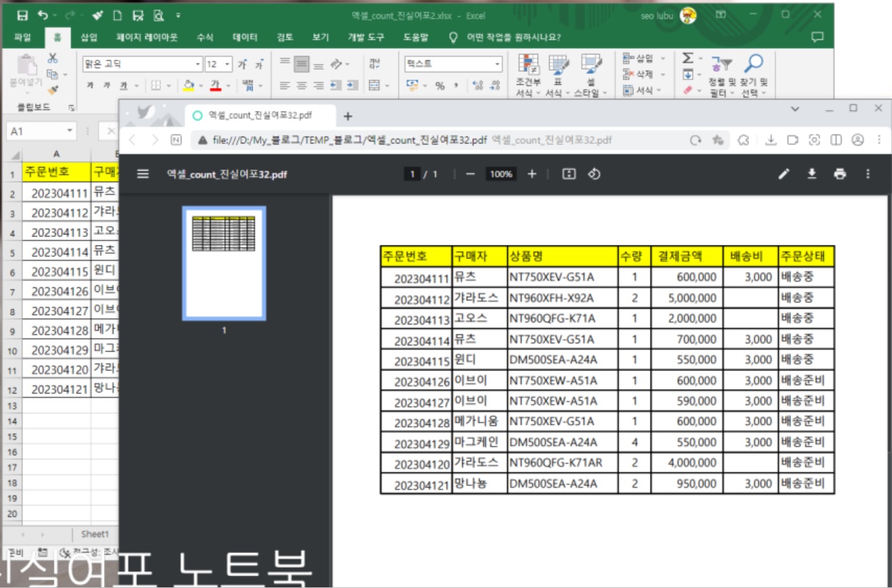This screenshot has height=588, width=892.
Task: Switch to the View ribbon tab in Excel
Action: coord(320,37)
